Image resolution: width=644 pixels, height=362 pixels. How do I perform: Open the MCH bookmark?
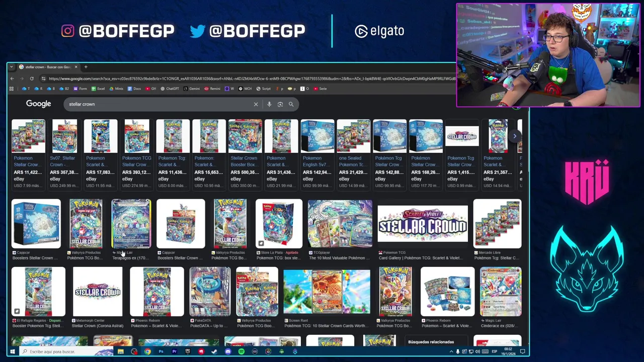(x=244, y=88)
